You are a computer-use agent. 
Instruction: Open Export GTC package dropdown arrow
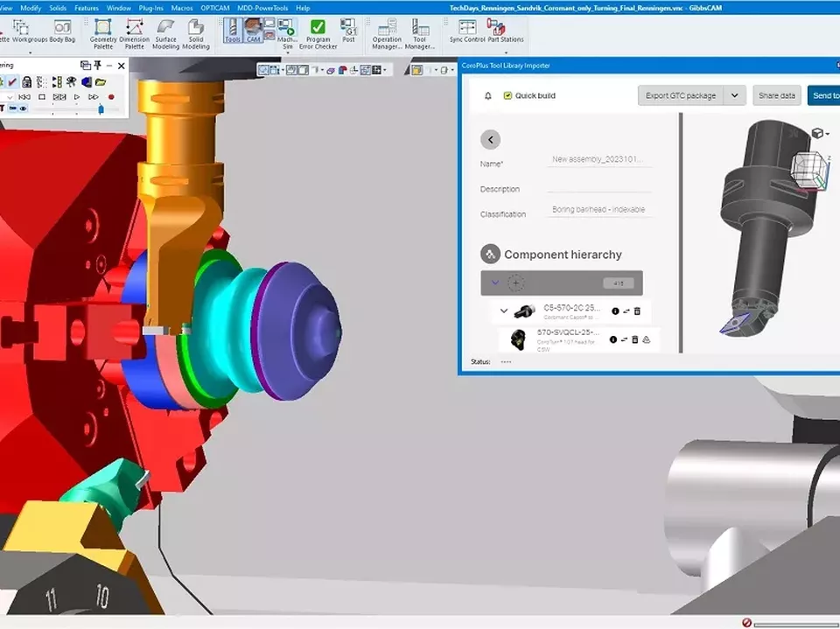[x=734, y=95]
